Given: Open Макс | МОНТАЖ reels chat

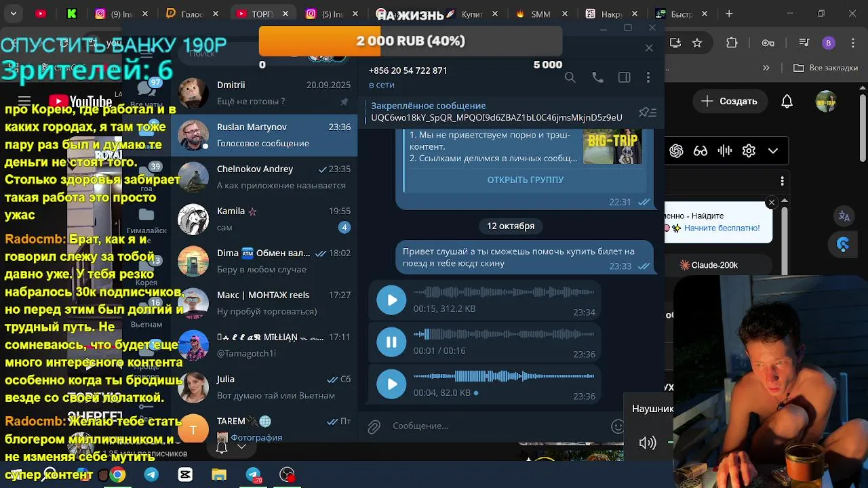Looking at the screenshot, I should click(x=264, y=303).
